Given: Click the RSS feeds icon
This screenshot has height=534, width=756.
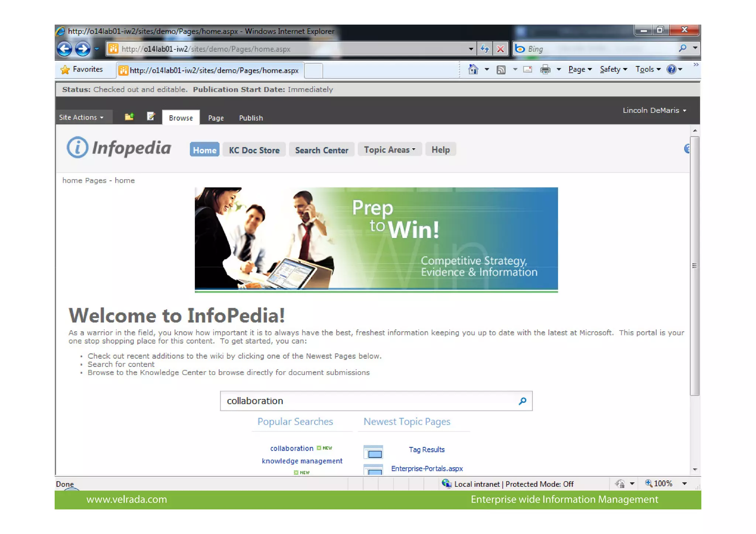Looking at the screenshot, I should (x=501, y=69).
